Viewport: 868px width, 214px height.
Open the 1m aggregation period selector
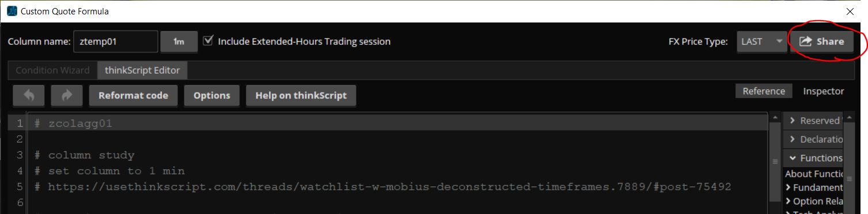179,41
